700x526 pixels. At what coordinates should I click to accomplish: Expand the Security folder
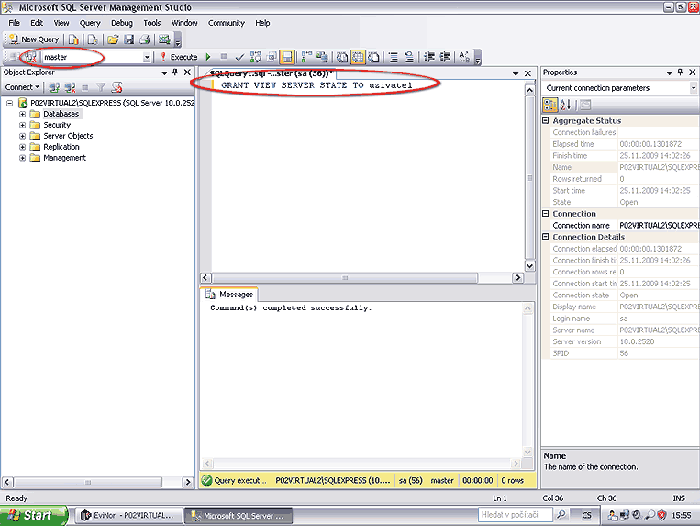(x=22, y=125)
